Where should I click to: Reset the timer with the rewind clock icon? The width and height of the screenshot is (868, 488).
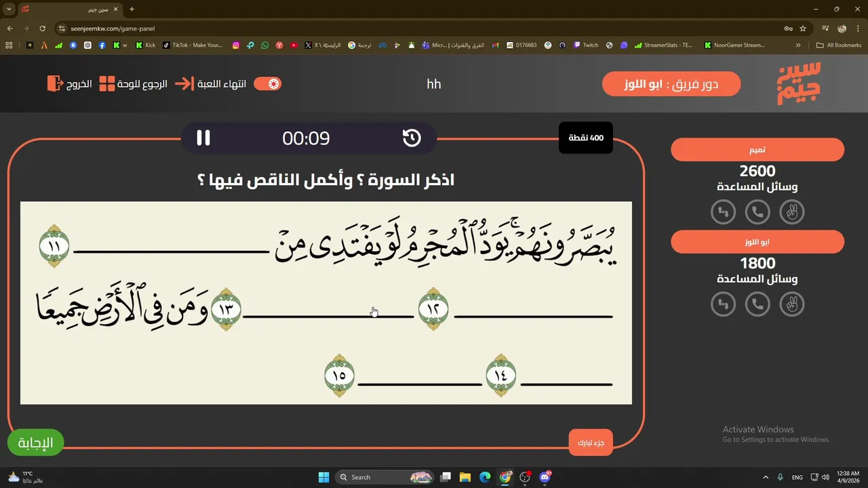coord(412,138)
